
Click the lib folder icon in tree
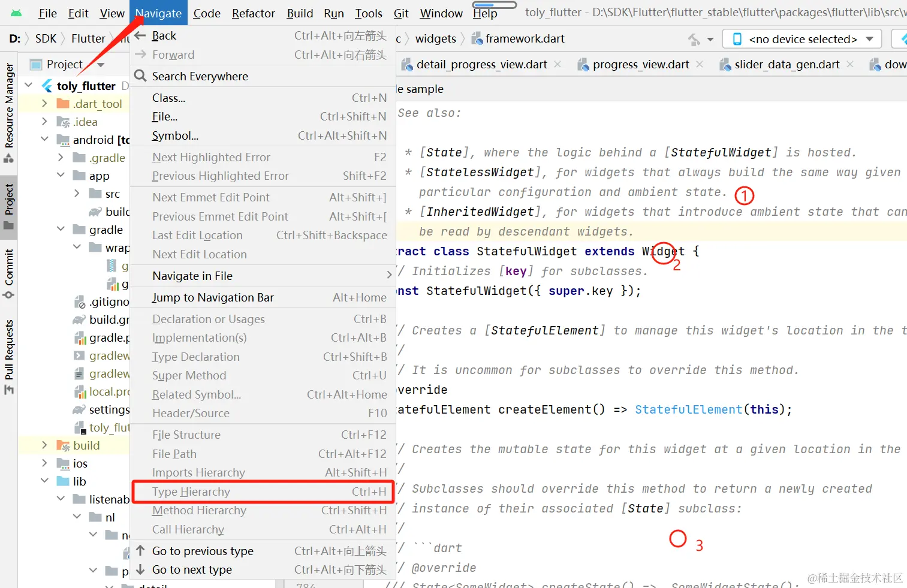pyautogui.click(x=63, y=481)
